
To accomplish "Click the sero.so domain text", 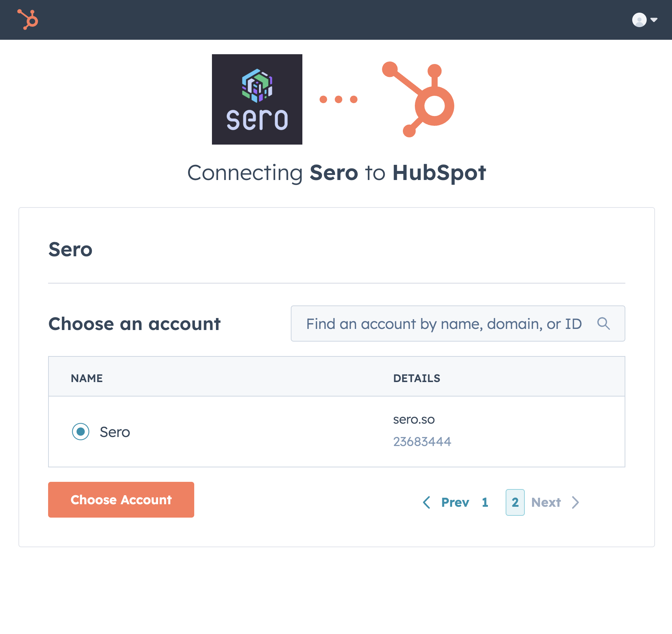I will [414, 419].
